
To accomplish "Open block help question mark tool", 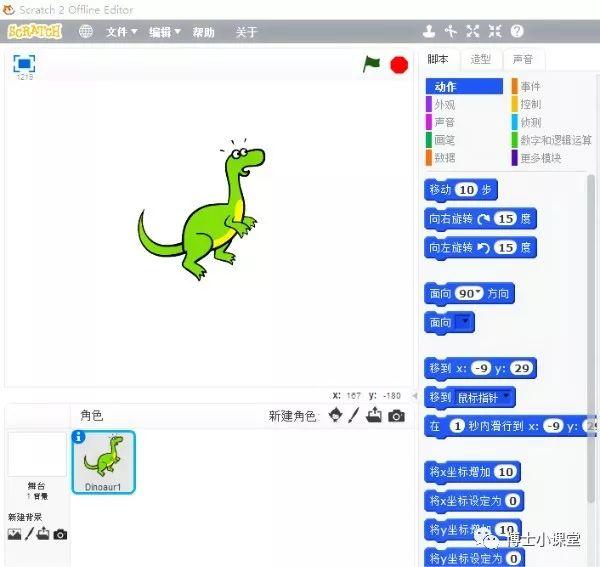I will click(x=517, y=32).
